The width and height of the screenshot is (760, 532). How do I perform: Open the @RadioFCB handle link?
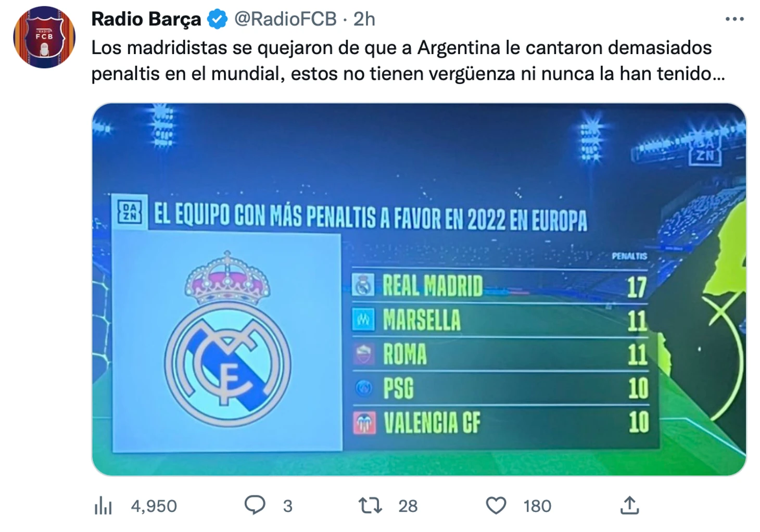pos(285,19)
